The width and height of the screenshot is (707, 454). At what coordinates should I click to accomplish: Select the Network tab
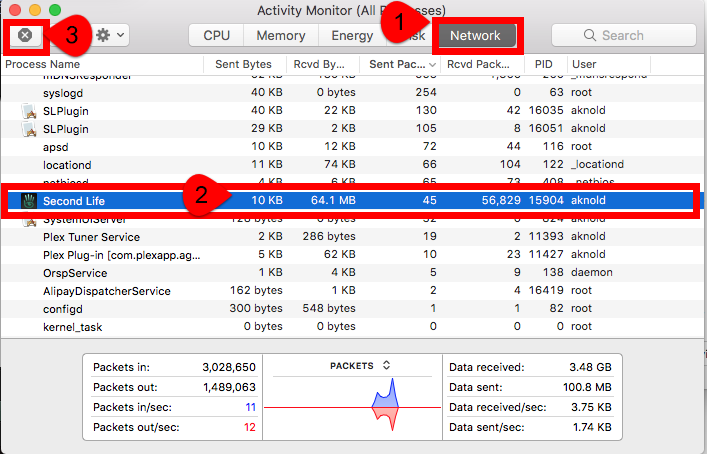(475, 36)
